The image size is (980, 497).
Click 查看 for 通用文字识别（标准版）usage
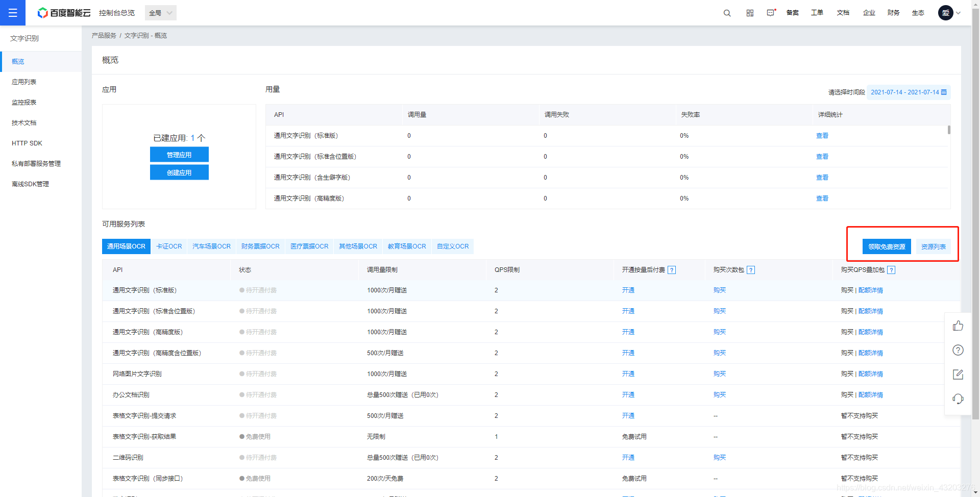point(822,136)
